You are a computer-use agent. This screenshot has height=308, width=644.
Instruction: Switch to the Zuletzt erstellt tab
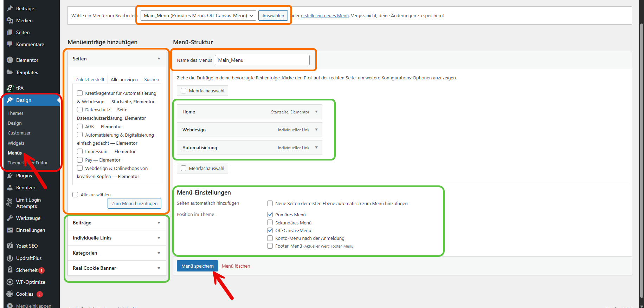pos(90,79)
